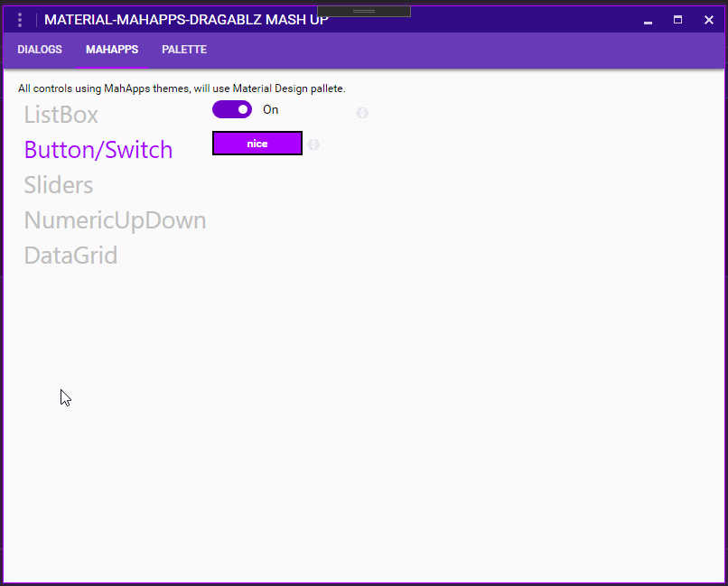Show XAML code icon beside nice button
The width and height of the screenshot is (728, 586).
(x=313, y=144)
